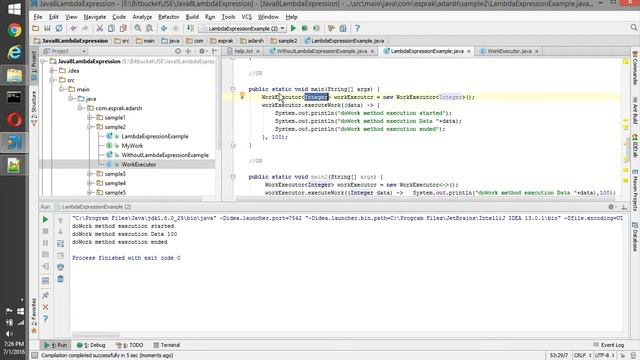
Task: Rerun program with green arrow in Run panel
Action: [x=45, y=220]
